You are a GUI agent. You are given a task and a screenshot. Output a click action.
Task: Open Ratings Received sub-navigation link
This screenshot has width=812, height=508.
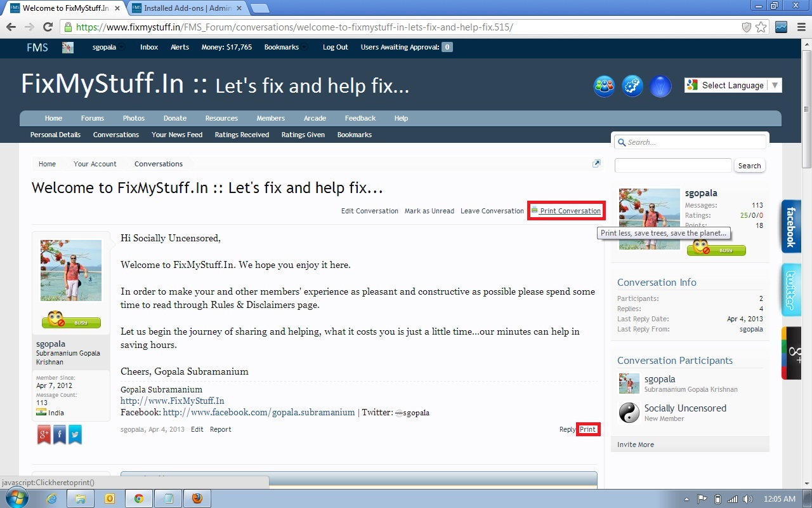(242, 135)
